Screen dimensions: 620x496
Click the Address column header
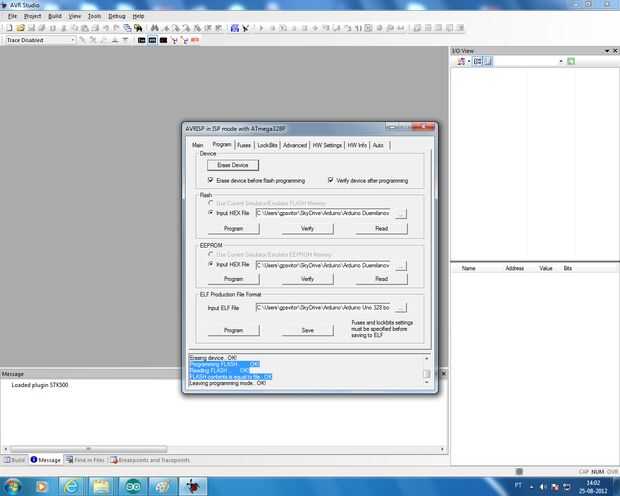coord(514,268)
